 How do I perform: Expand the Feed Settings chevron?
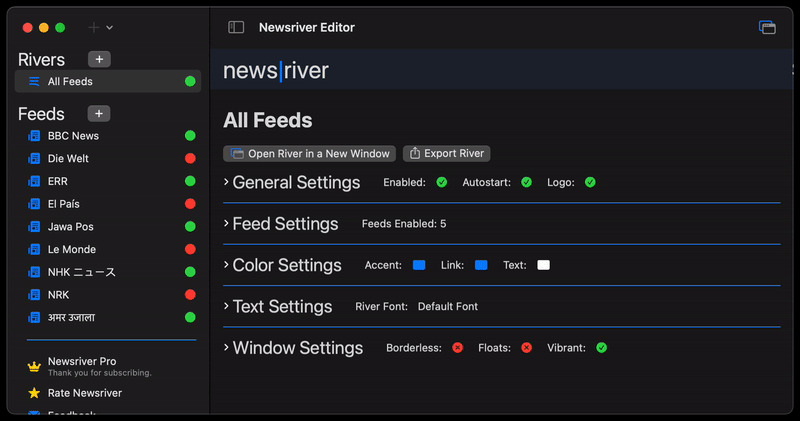tap(226, 223)
